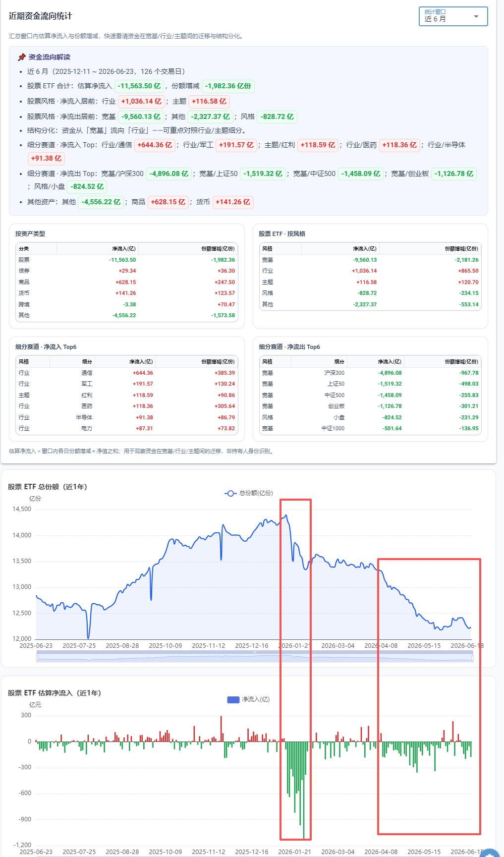Click the +644.36 亿 badge for 行业/通信
This screenshot has width=504, height=857.
click(x=155, y=145)
